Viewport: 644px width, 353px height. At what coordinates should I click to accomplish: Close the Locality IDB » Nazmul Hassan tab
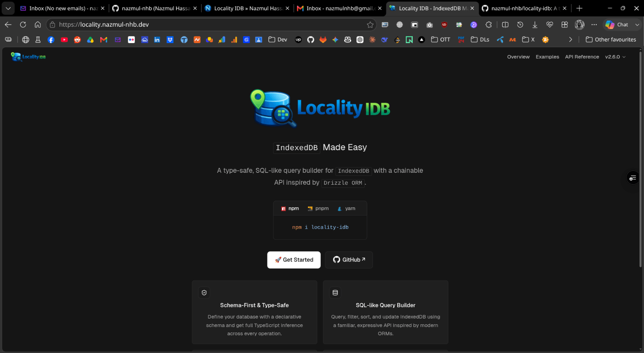click(x=287, y=8)
